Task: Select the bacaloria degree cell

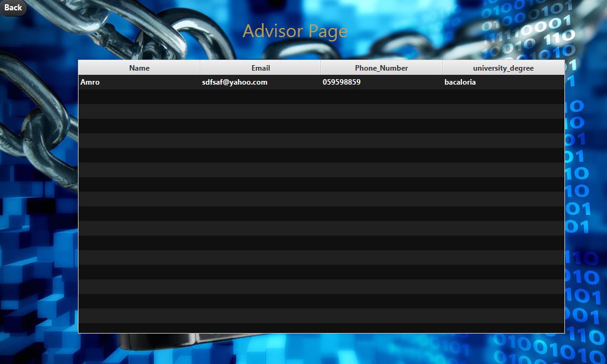Action: [x=503, y=82]
